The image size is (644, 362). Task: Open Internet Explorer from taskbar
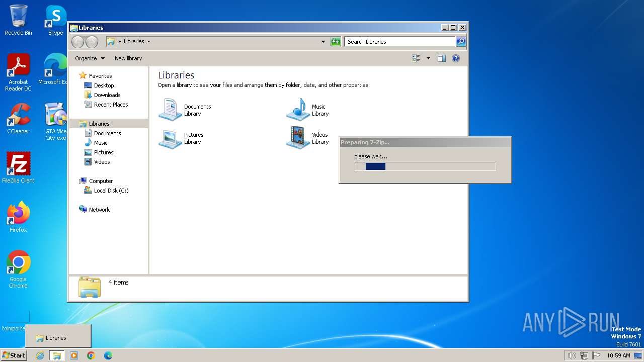click(40, 355)
